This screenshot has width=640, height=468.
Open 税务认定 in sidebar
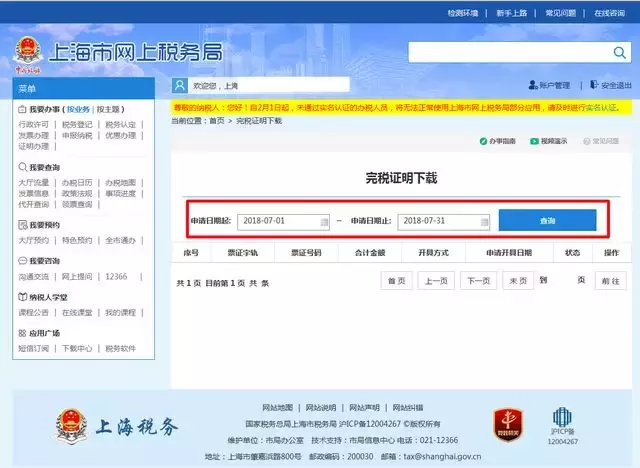(x=120, y=124)
